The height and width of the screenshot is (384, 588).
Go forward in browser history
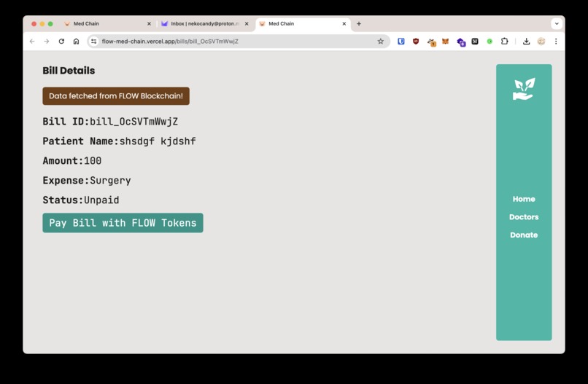47,42
